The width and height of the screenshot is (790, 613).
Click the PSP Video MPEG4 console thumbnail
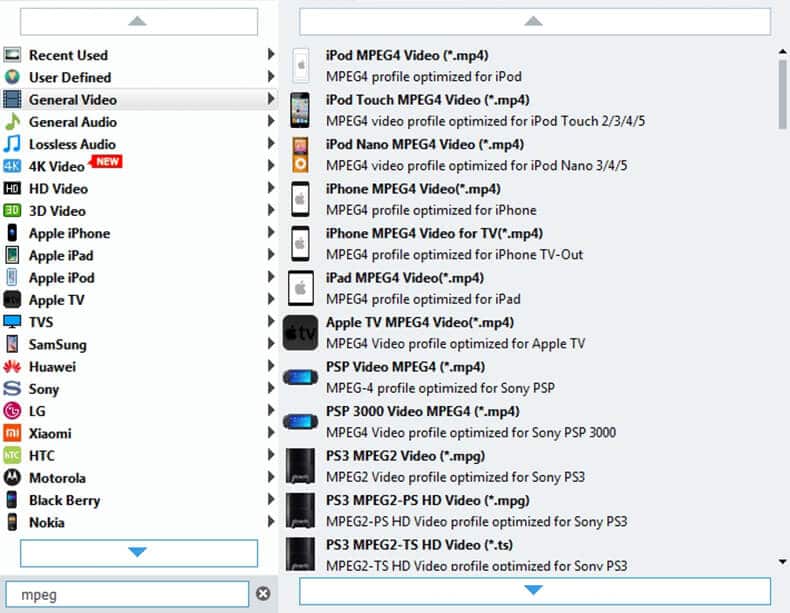click(300, 377)
